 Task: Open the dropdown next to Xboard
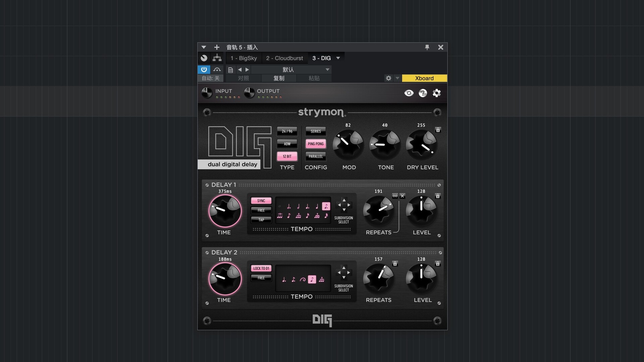tap(397, 78)
